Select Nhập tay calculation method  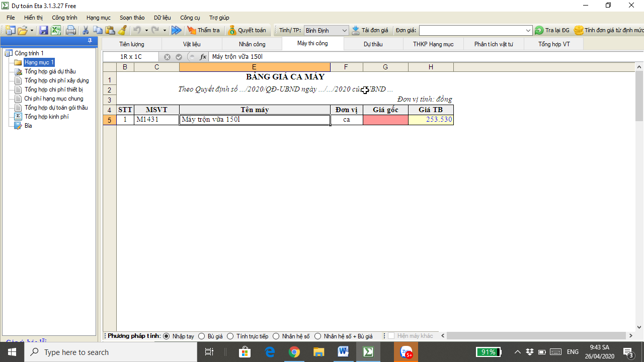click(179, 336)
